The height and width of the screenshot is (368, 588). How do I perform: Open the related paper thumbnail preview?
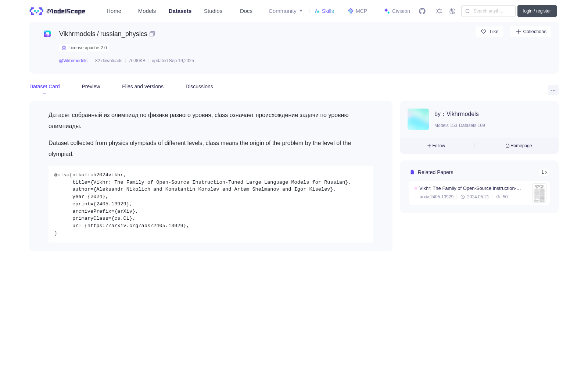click(539, 193)
